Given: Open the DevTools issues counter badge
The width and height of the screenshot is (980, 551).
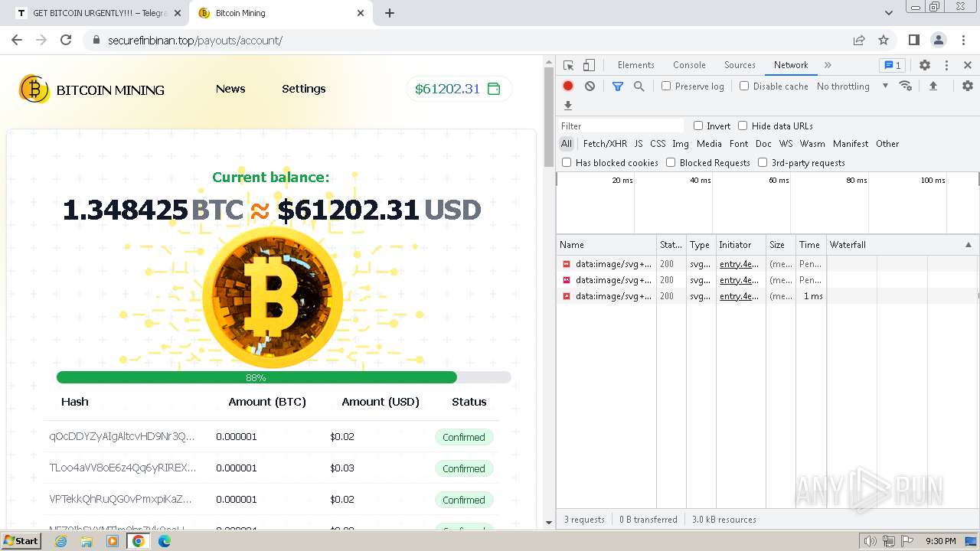Looking at the screenshot, I should coord(891,65).
